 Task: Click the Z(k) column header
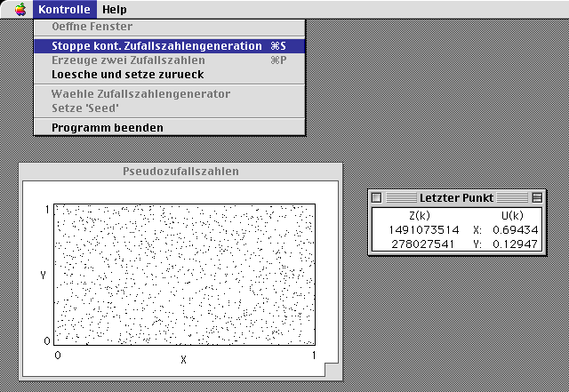point(419,216)
